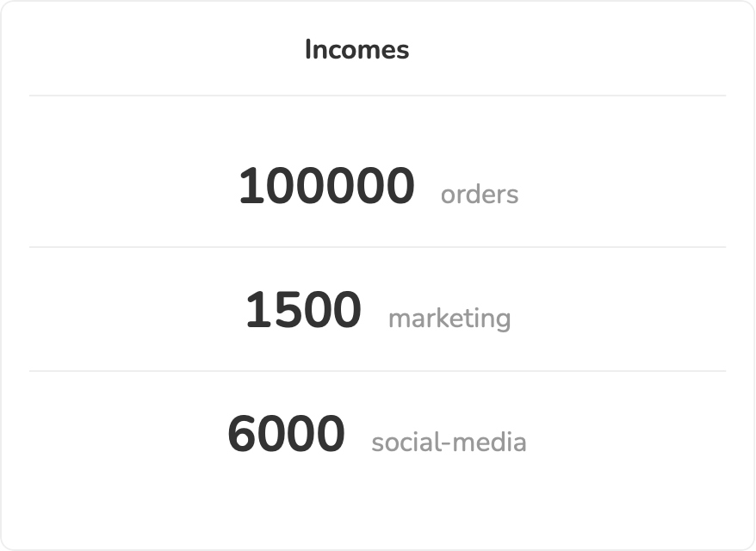Click the divider line below Incomes heading
This screenshot has width=756, height=551.
(x=377, y=96)
